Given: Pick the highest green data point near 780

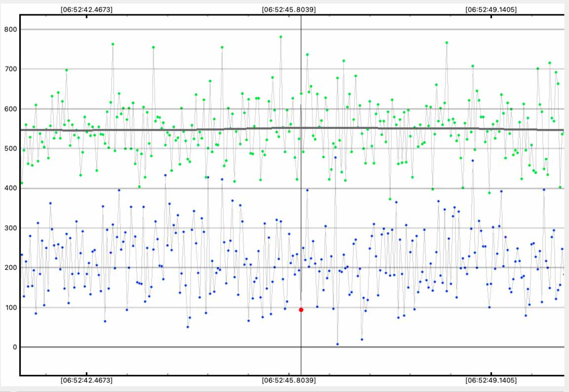Looking at the screenshot, I should (281, 37).
